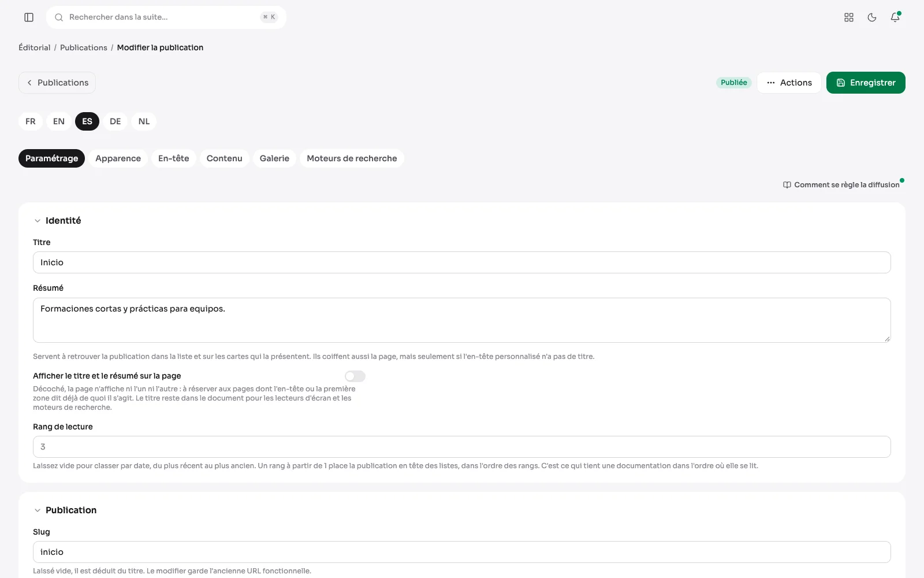Click Éditorial breadcrumb link
Image resolution: width=924 pixels, height=578 pixels.
(x=35, y=47)
